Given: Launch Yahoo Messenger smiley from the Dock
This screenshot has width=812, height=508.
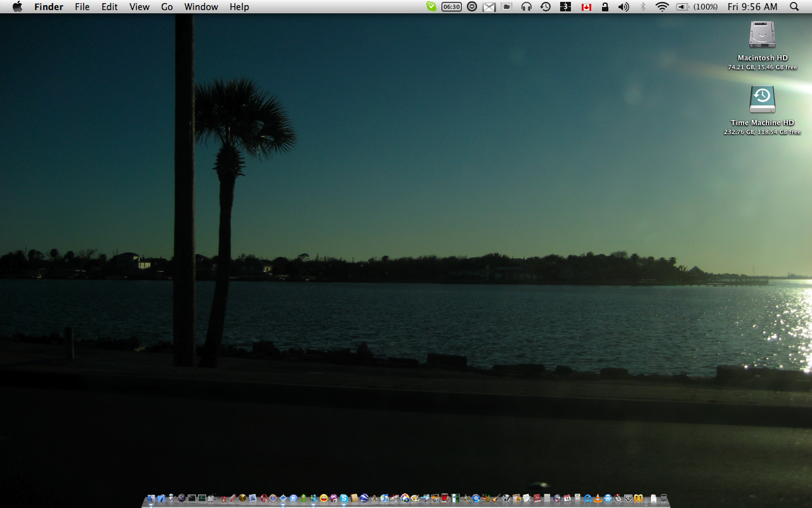Looking at the screenshot, I should click(324, 498).
